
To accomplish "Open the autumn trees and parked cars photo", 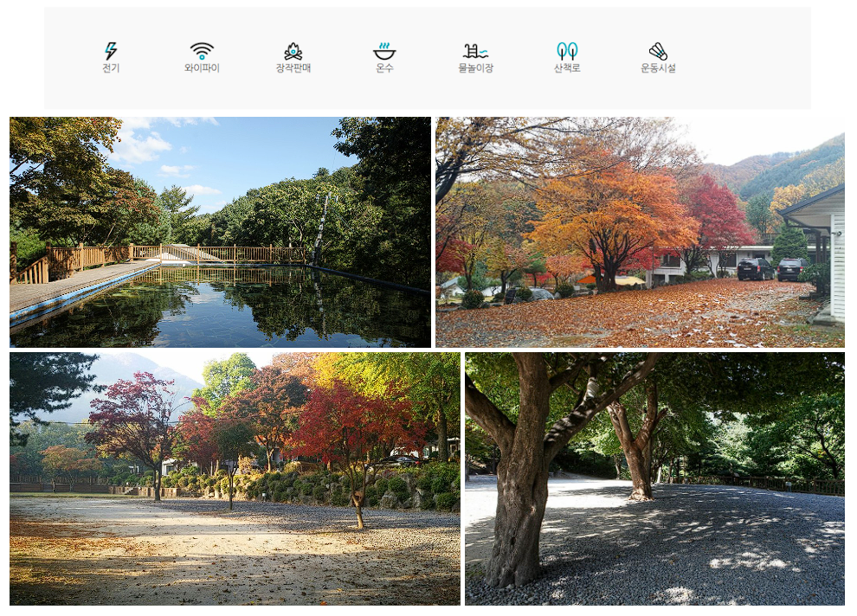I will [x=640, y=232].
